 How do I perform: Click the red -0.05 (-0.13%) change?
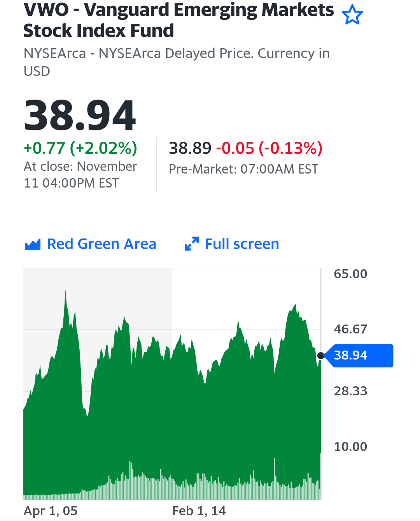pos(269,148)
